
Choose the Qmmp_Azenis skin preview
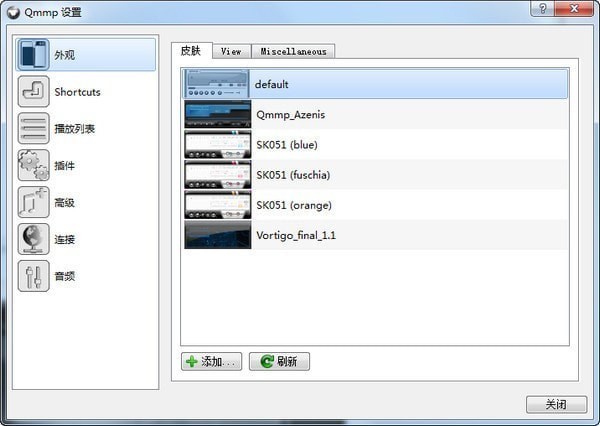(217, 114)
